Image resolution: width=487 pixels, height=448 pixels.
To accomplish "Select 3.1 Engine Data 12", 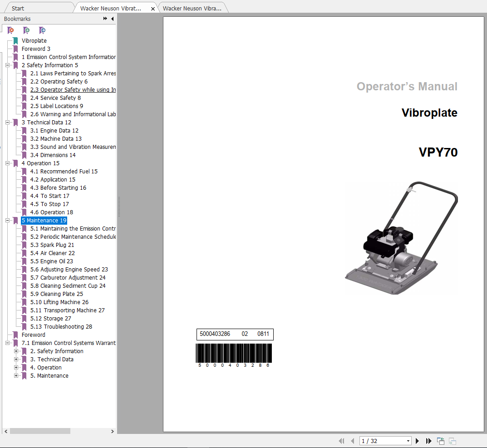I will tap(54, 130).
